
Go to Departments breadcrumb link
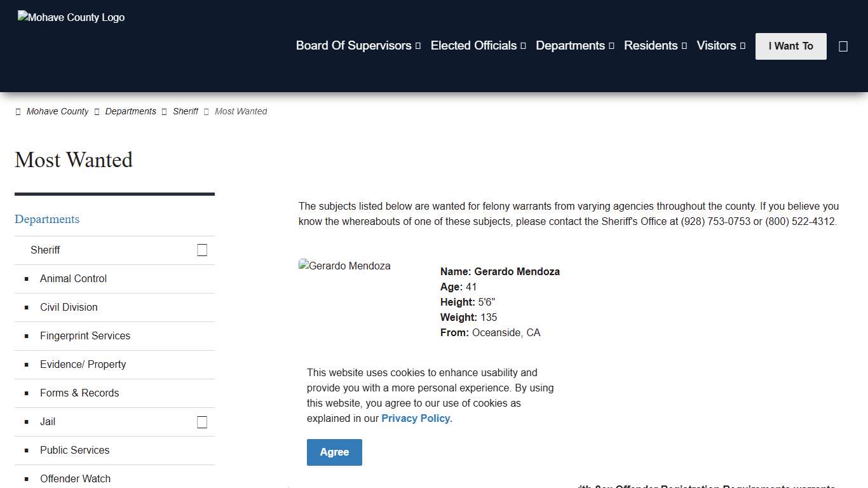tap(130, 112)
